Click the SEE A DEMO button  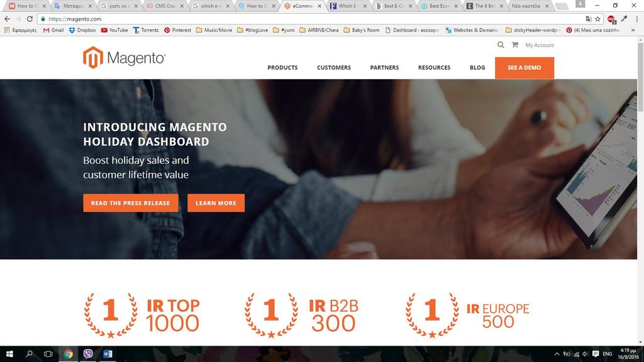pyautogui.click(x=525, y=68)
